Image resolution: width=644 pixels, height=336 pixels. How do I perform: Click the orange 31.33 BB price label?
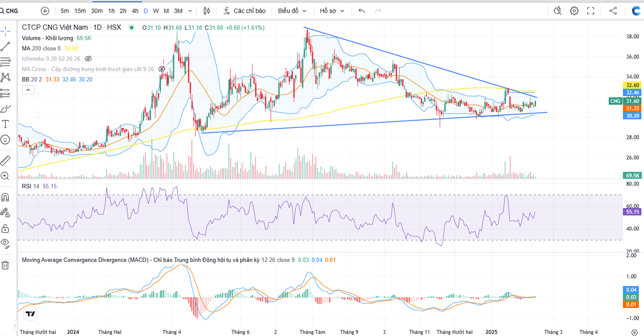click(632, 108)
